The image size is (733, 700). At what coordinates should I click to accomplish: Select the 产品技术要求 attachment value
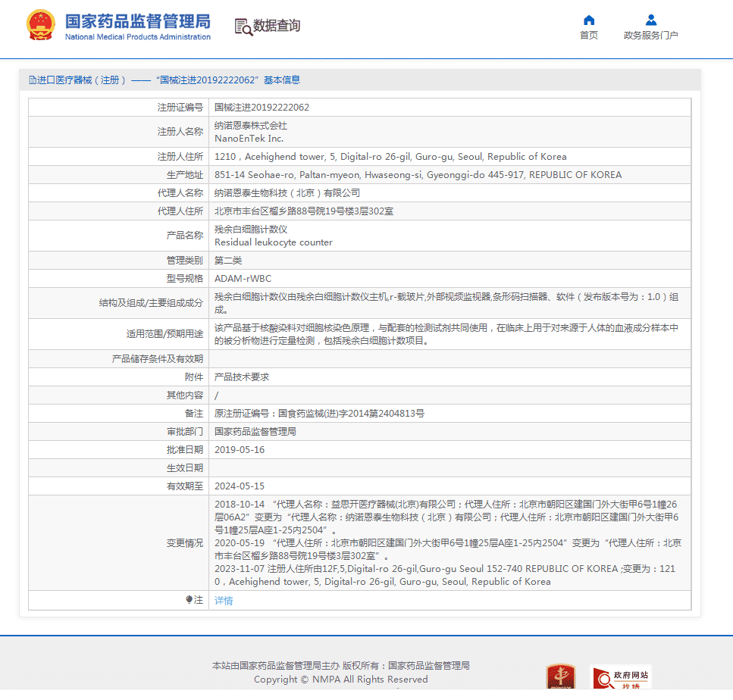(242, 377)
